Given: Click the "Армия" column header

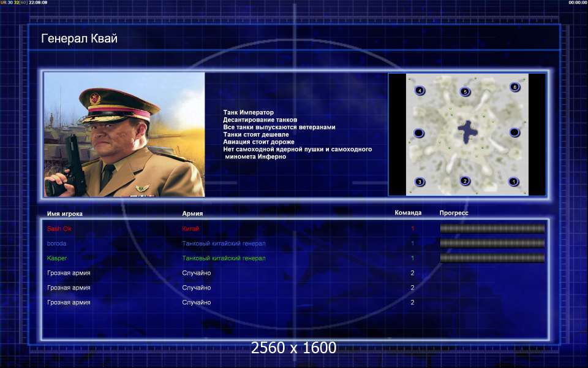Looking at the screenshot, I should click(192, 213).
